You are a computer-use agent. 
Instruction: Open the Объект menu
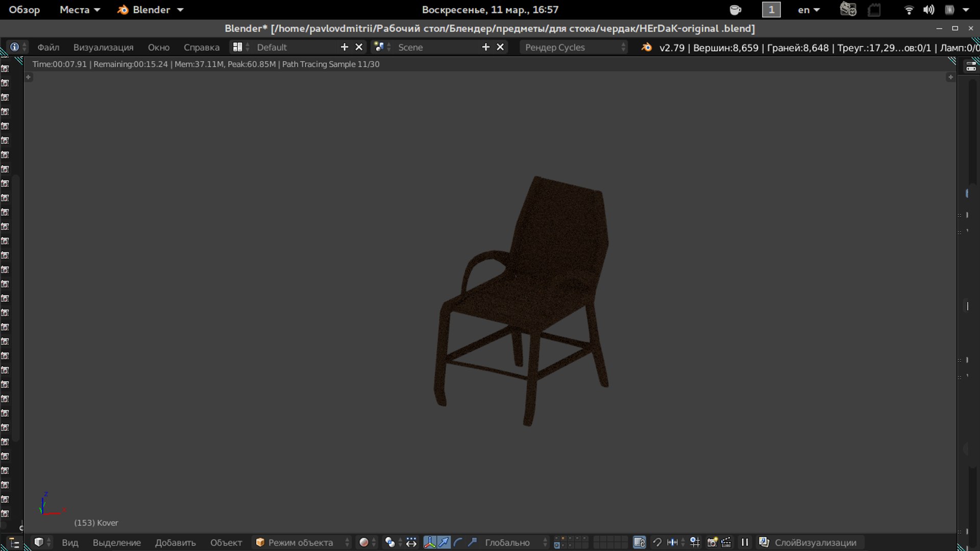(226, 542)
